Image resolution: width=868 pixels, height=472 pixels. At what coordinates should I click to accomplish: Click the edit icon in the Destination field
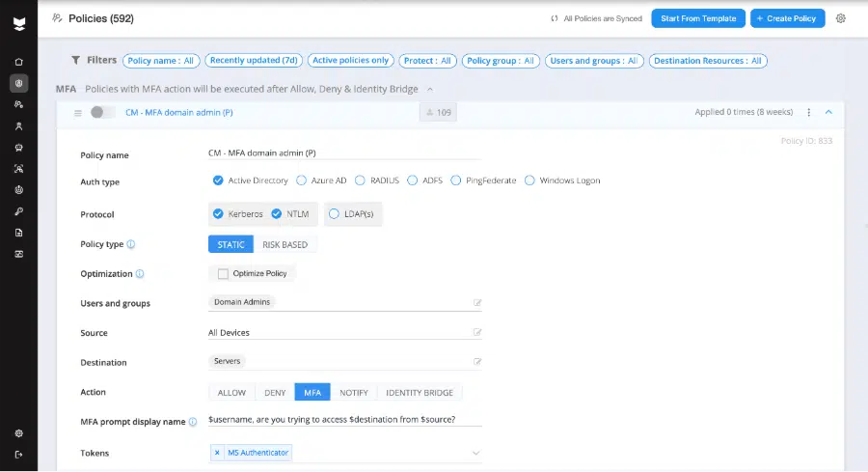coord(476,362)
